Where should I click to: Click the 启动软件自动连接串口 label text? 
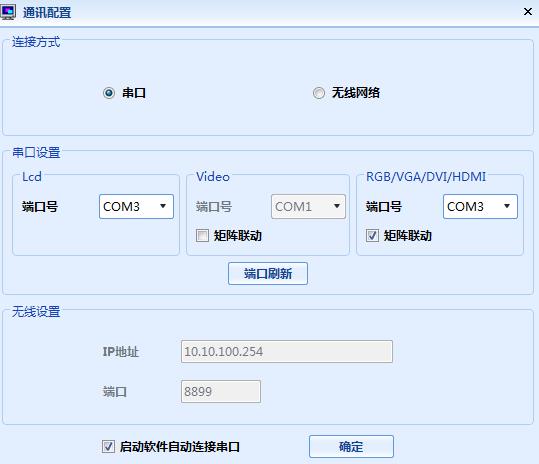point(179,447)
